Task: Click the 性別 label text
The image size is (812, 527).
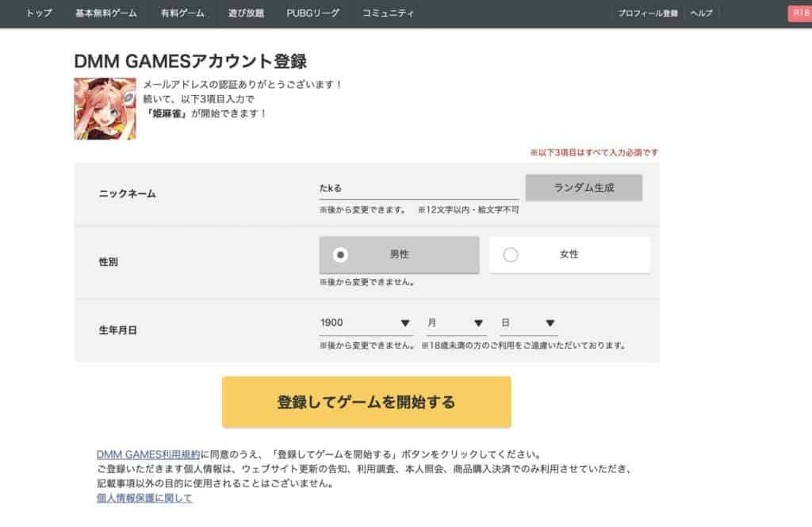Action: [108, 262]
